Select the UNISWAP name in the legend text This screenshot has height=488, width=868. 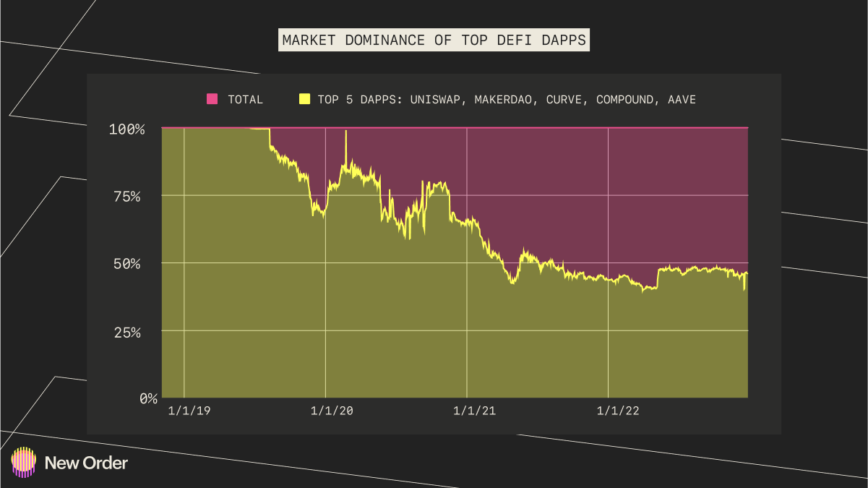click(434, 99)
